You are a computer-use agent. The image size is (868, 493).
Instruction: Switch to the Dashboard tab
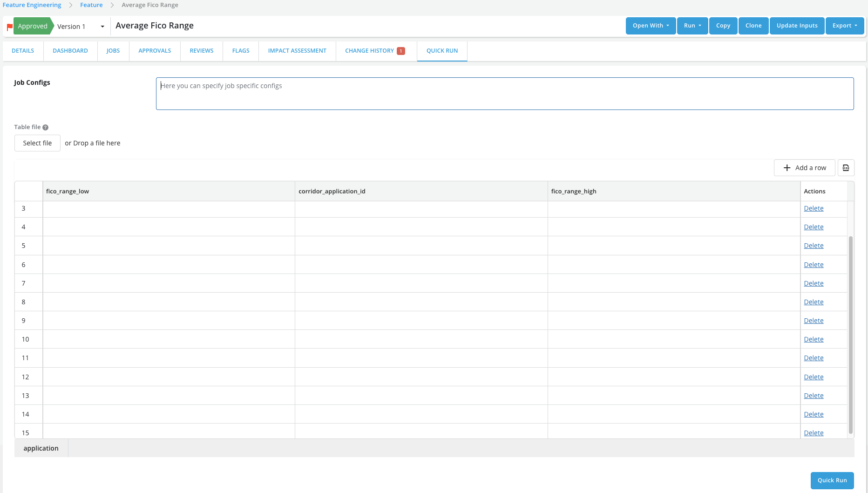pos(70,51)
